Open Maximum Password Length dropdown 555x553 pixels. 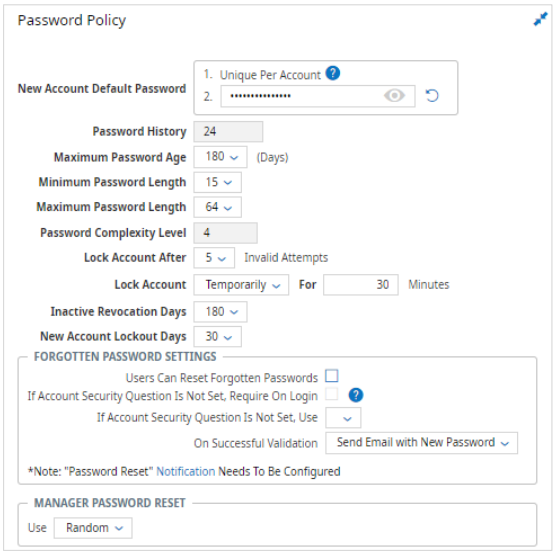[x=218, y=207]
